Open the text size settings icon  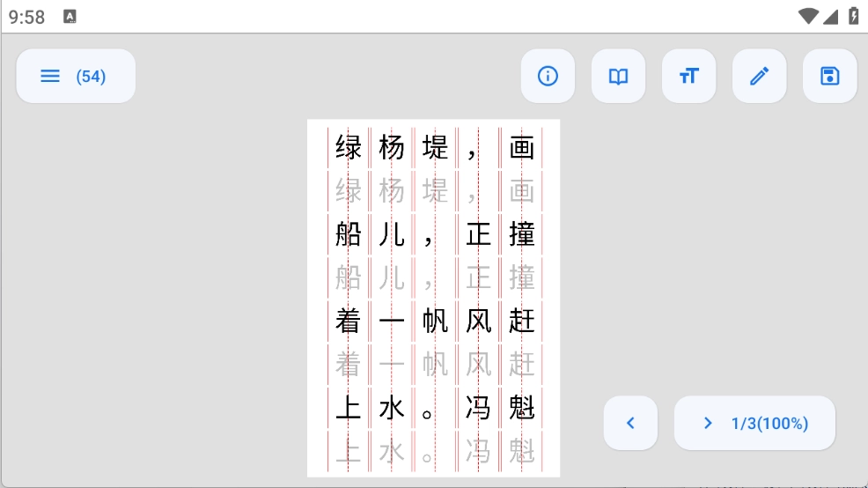point(688,76)
